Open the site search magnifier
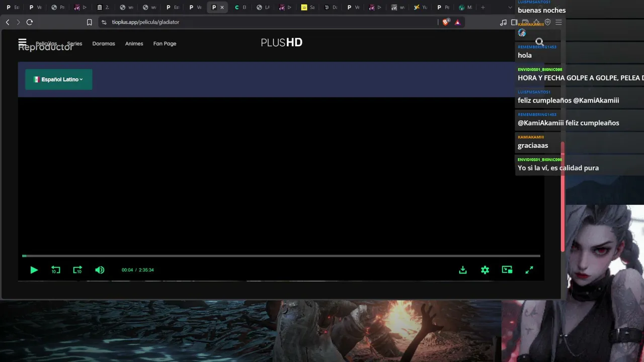The width and height of the screenshot is (644, 362). [x=539, y=42]
